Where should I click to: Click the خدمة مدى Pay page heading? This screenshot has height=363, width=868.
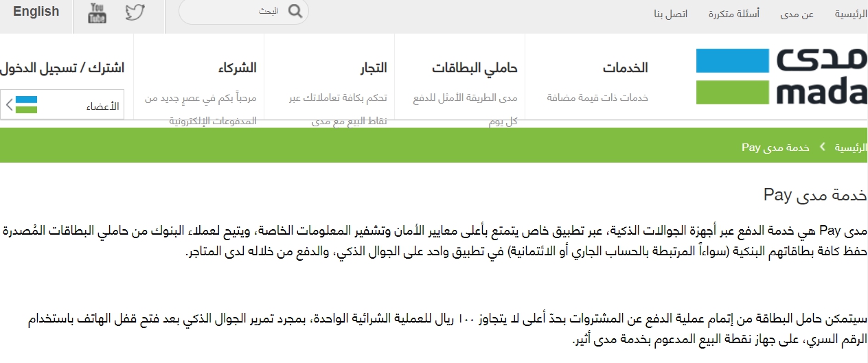816,195
